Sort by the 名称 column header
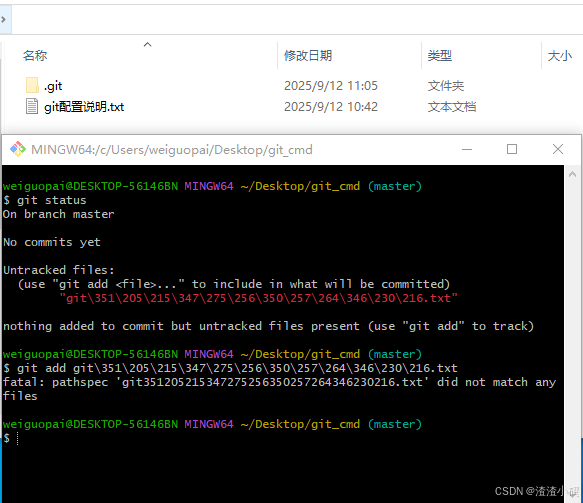Image resolution: width=583 pixels, height=503 pixels. (35, 56)
